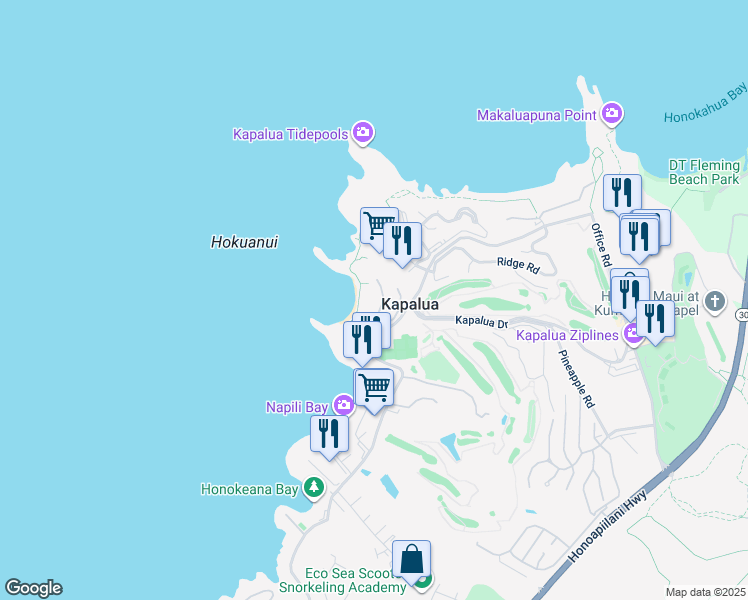This screenshot has width=748, height=600.
Task: Click the Napili Bay label
Action: [297, 407]
